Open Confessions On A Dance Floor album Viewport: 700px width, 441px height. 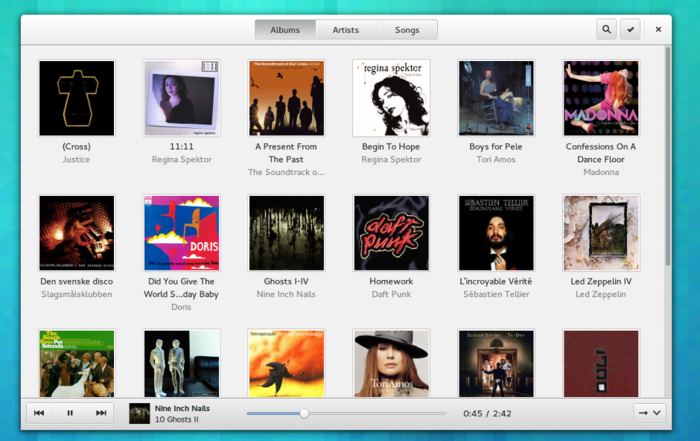coord(601,98)
